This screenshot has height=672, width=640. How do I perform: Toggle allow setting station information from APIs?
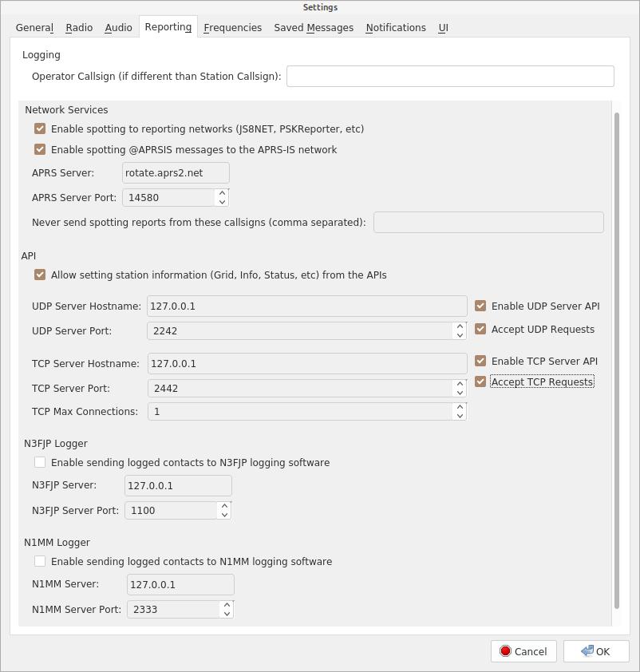[40, 275]
